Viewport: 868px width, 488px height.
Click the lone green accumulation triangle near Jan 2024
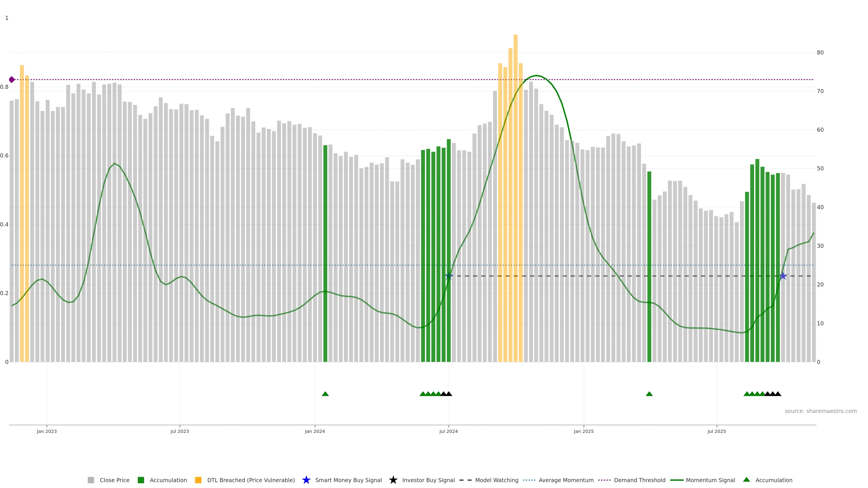click(x=325, y=394)
